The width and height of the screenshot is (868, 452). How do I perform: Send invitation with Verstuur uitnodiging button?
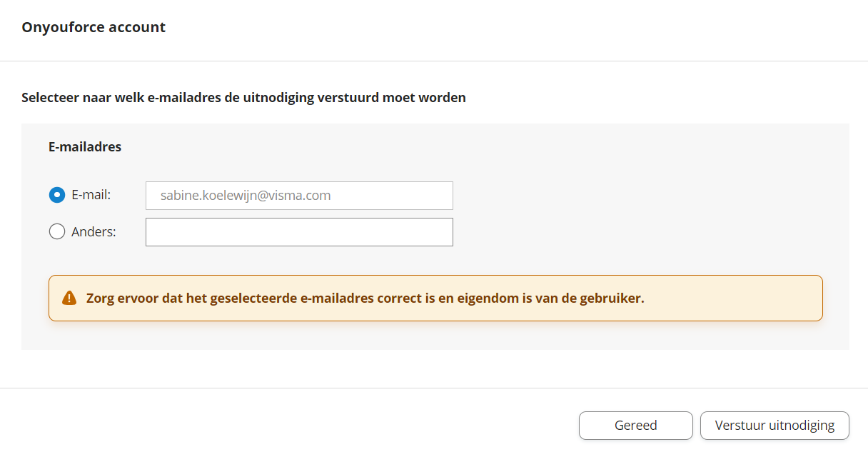click(774, 426)
